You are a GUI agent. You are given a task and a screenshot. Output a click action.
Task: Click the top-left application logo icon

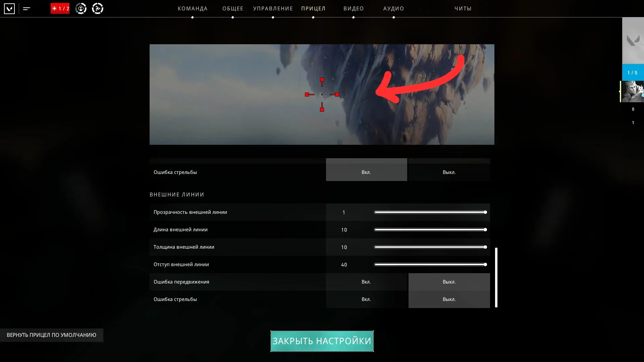(x=9, y=8)
